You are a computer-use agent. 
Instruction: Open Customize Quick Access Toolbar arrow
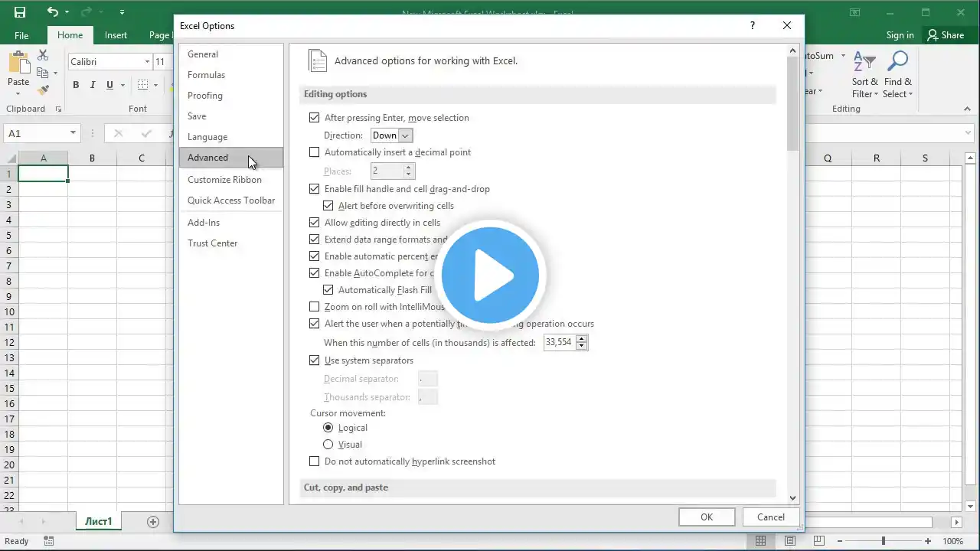(122, 12)
